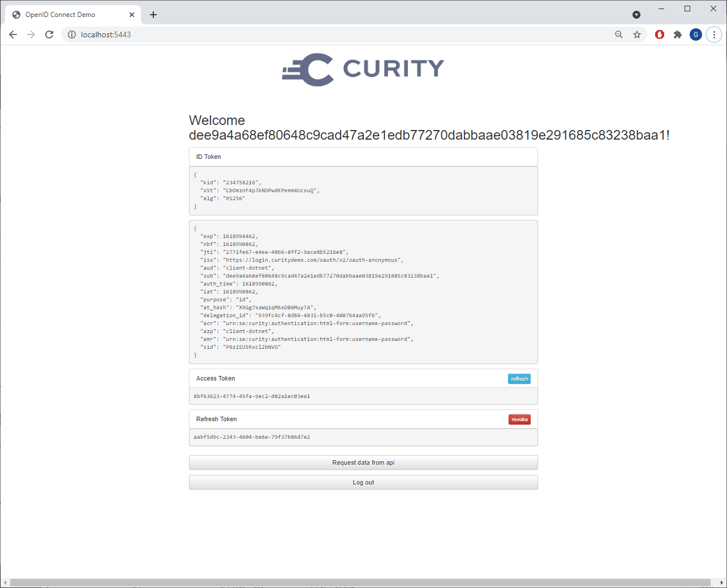The image size is (727, 588).
Task: Reload the current page
Action: tap(49, 34)
